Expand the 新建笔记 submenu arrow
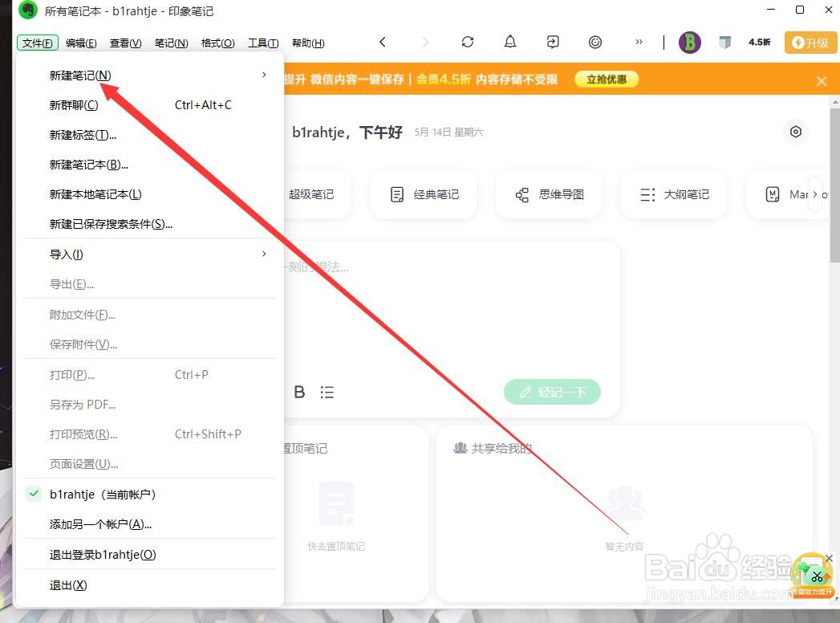Screen dimensions: 840x623 [x=264, y=75]
